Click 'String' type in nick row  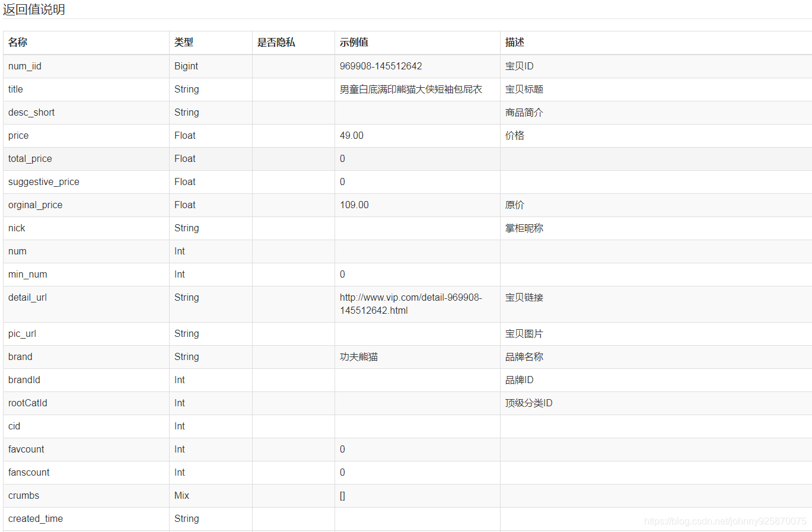(x=187, y=228)
